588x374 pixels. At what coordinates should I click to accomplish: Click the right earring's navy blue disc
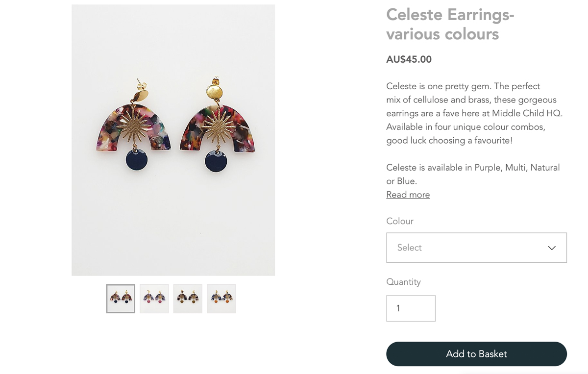point(216,162)
